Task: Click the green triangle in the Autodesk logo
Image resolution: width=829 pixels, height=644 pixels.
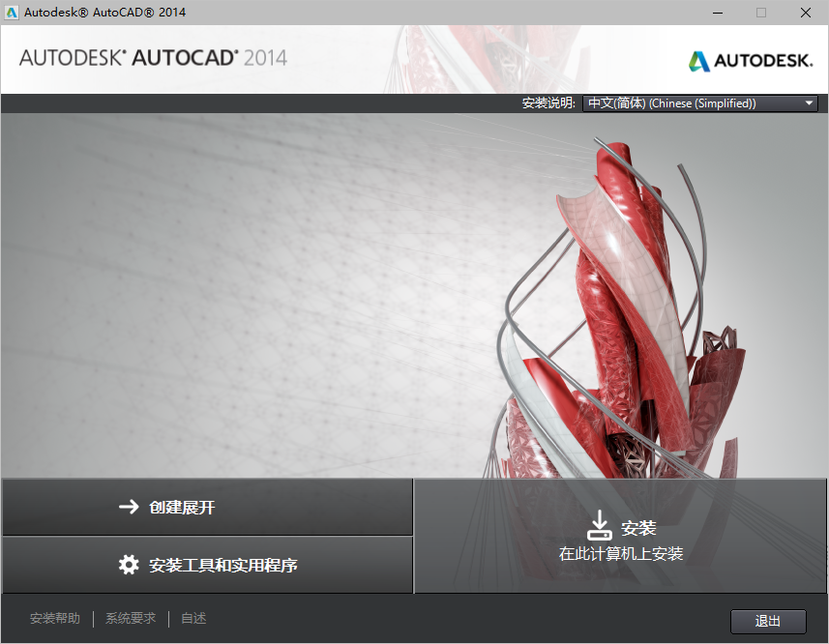Action: (x=696, y=59)
